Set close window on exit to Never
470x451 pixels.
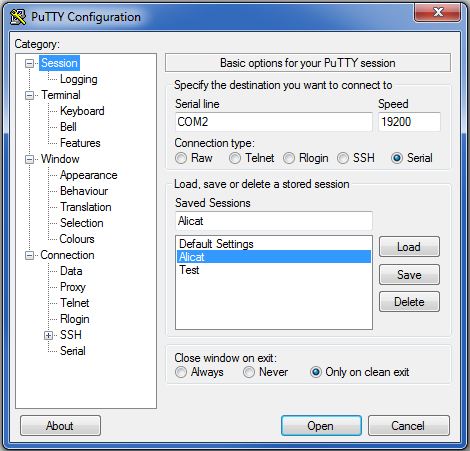[249, 372]
